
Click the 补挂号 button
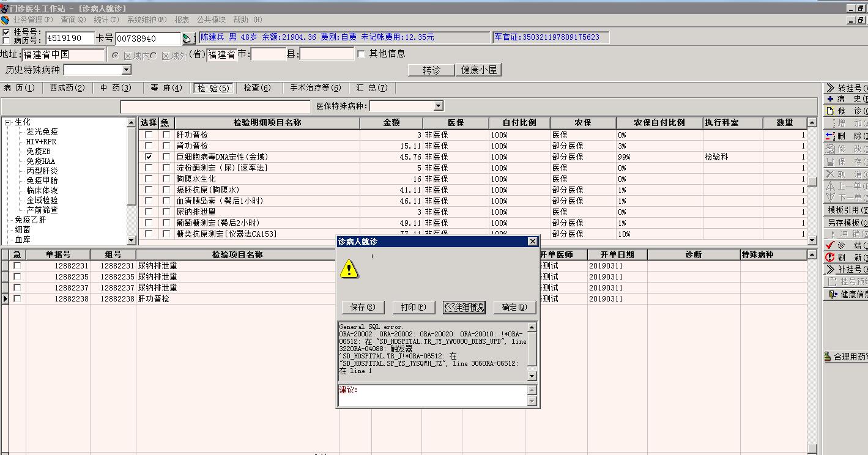846,269
